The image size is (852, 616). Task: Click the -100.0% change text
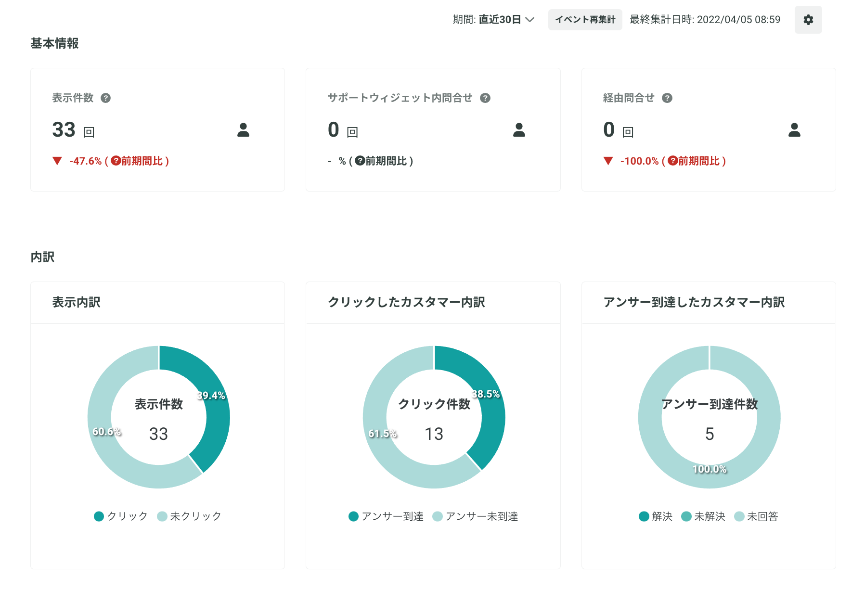coord(639,161)
